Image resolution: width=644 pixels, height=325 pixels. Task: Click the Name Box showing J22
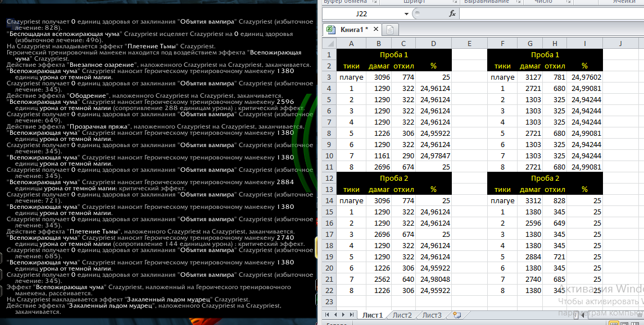click(362, 14)
